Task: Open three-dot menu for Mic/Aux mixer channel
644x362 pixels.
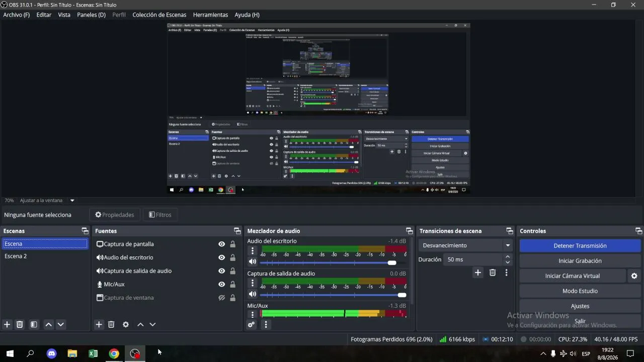Action: click(x=253, y=315)
